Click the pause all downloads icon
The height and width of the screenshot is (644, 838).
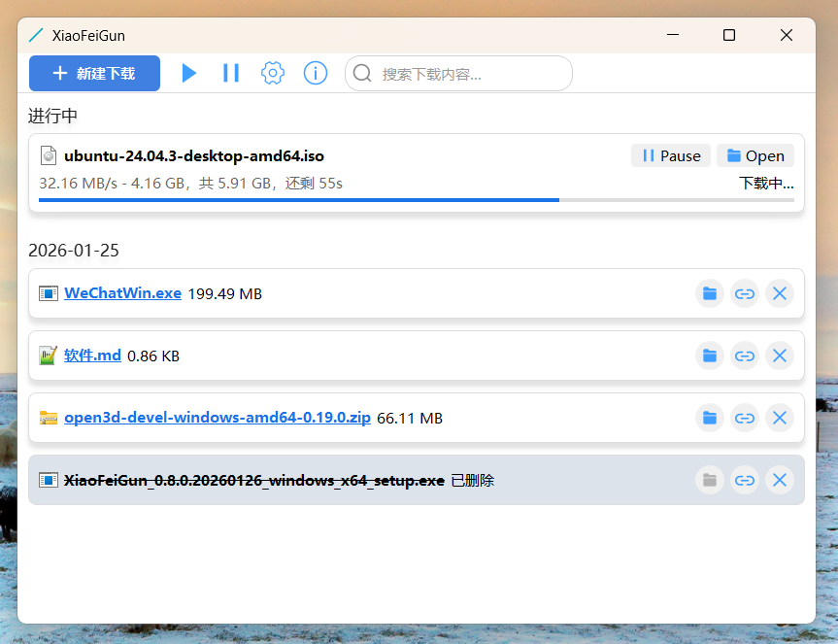(x=230, y=73)
